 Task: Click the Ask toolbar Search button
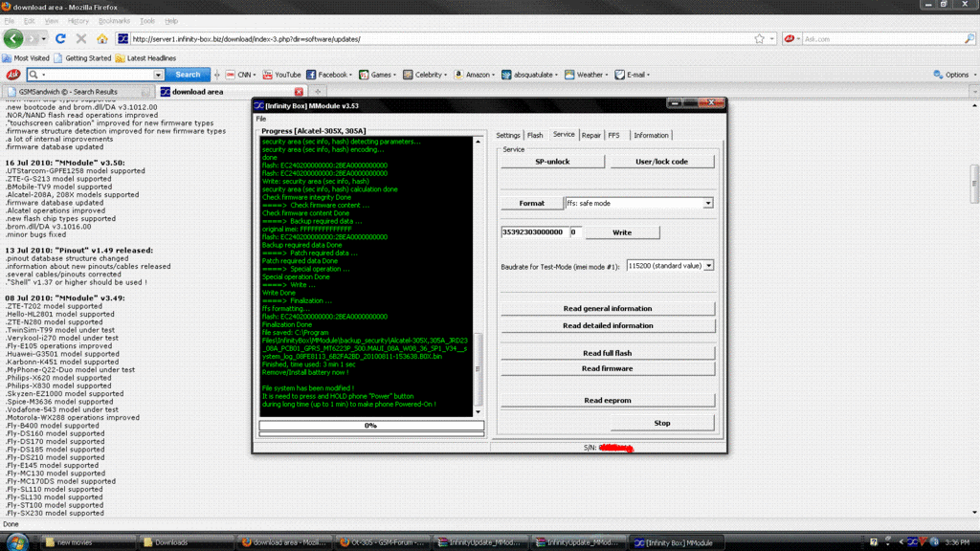pos(188,75)
